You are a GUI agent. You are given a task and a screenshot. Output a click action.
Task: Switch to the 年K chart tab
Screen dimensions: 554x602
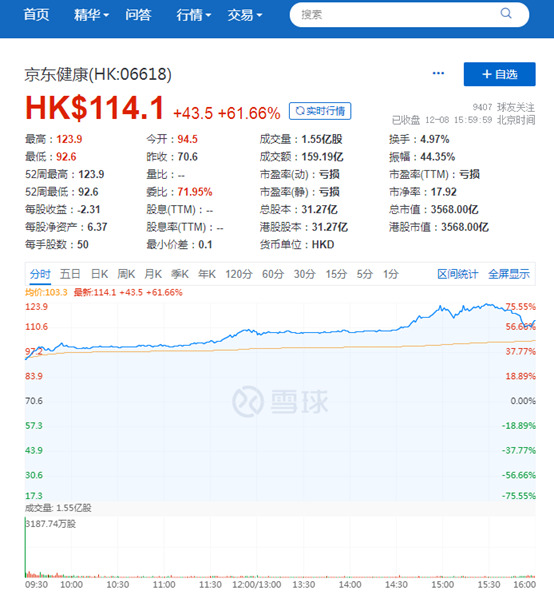(x=207, y=274)
